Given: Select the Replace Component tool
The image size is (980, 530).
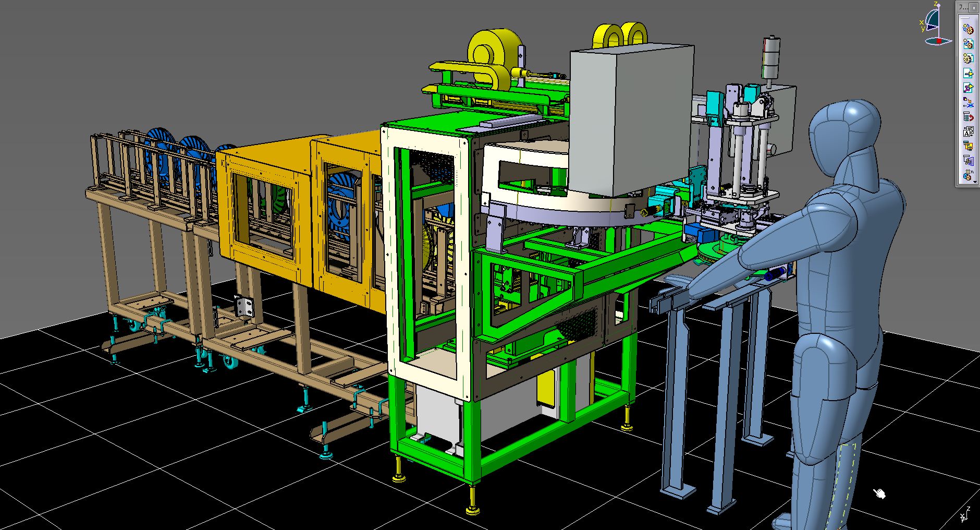Looking at the screenshot, I should (x=968, y=103).
